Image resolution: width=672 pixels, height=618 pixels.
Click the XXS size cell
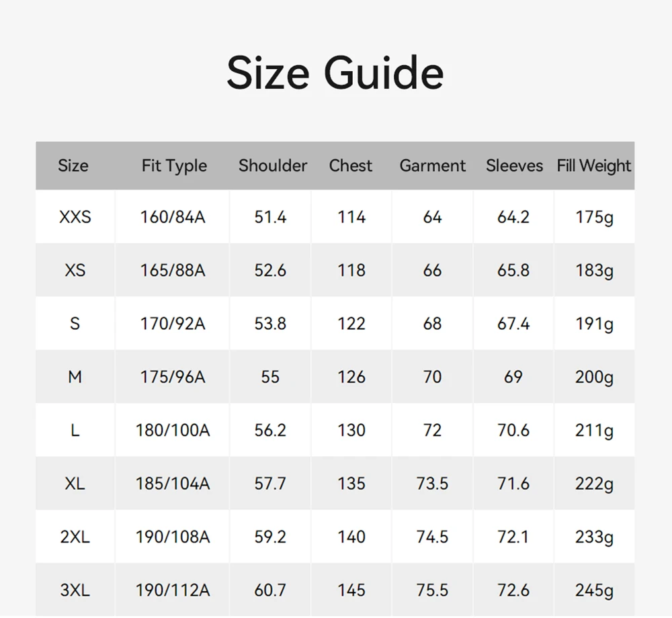pyautogui.click(x=75, y=217)
